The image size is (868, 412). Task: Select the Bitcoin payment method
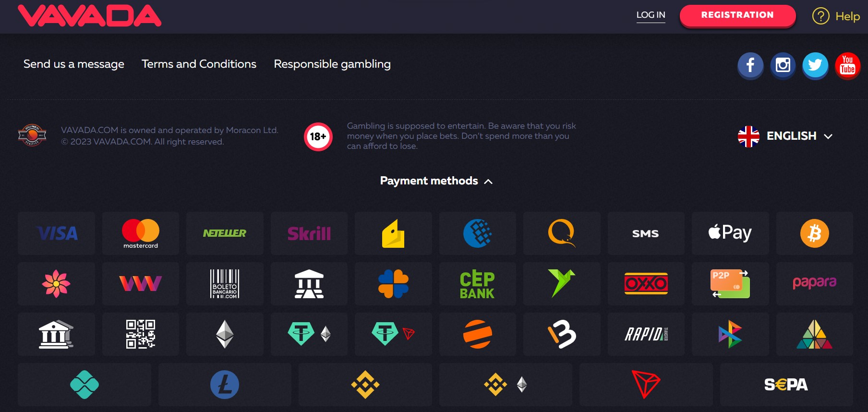(x=814, y=233)
